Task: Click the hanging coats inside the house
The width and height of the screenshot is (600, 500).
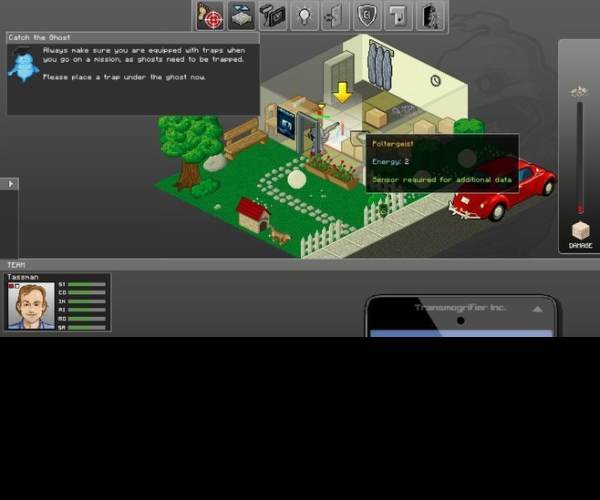Action: pyautogui.click(x=380, y=65)
